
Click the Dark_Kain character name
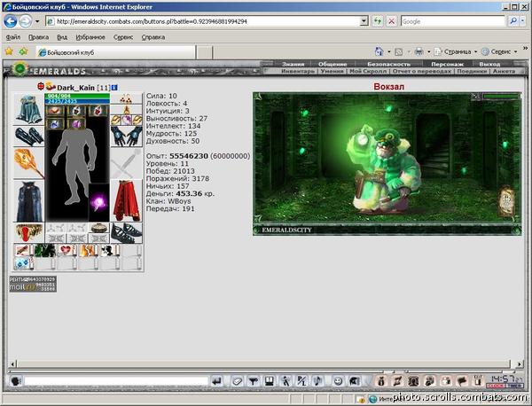(x=75, y=88)
